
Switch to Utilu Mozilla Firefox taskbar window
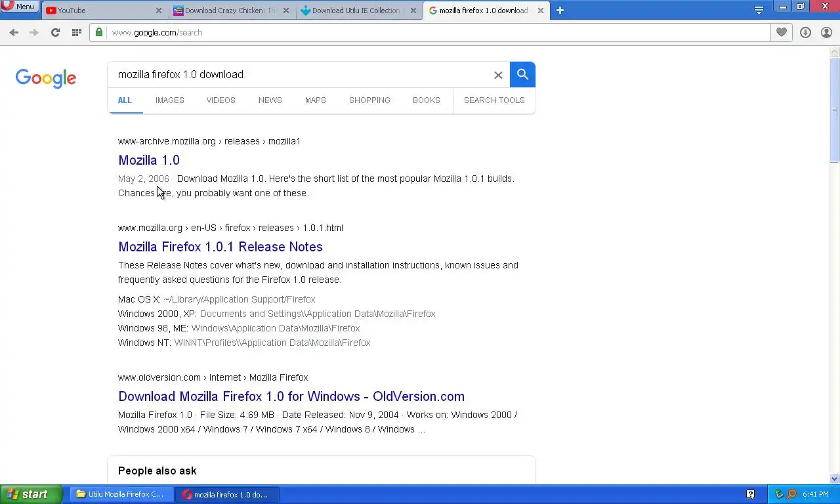[x=121, y=495]
